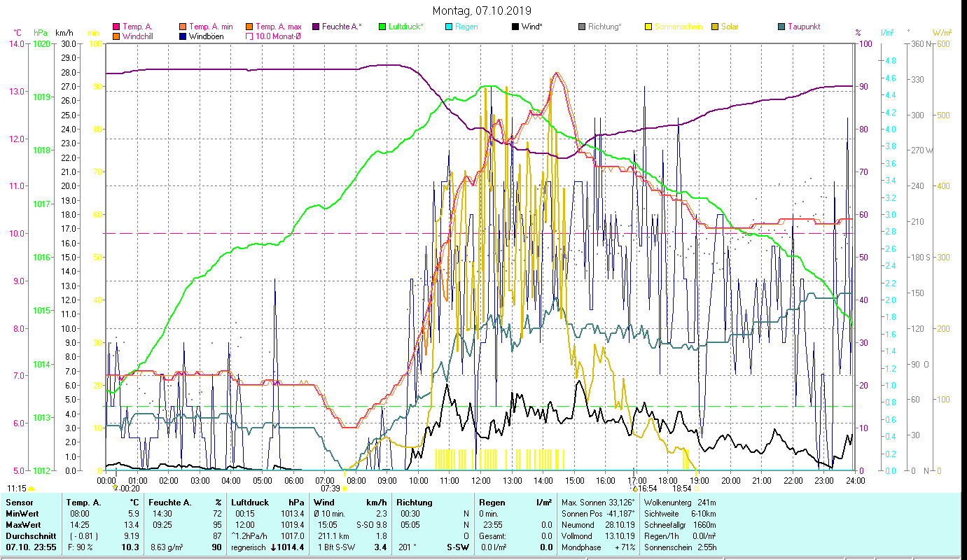Click the 16:54 marker below the time axis
967x560 pixels.
646,489
